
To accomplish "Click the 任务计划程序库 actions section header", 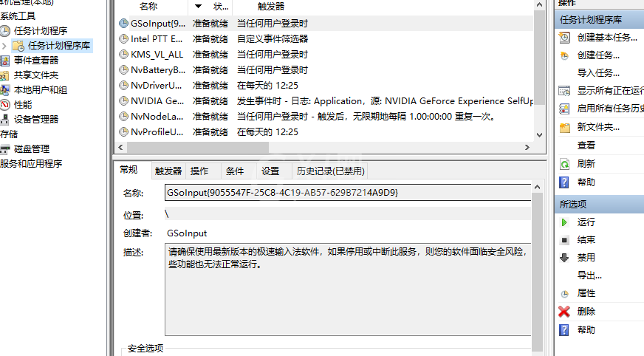I will coord(599,20).
